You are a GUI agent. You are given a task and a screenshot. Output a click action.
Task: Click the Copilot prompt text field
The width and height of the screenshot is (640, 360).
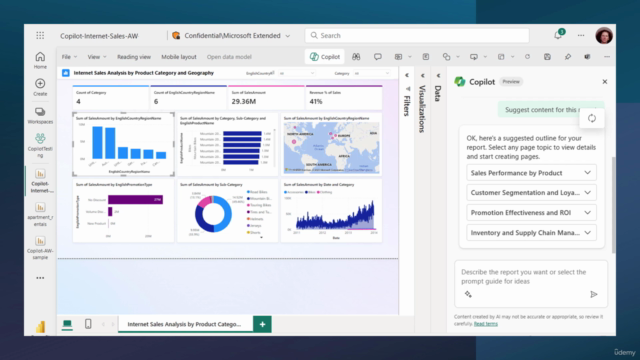(531, 277)
